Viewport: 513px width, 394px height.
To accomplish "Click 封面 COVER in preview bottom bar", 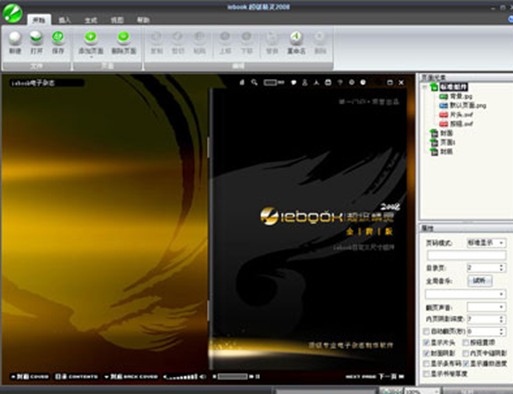I will (30, 377).
